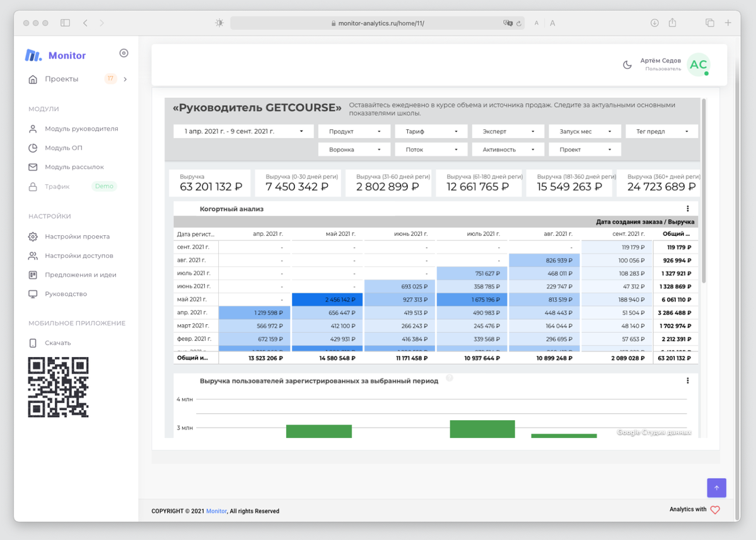Click the Monitor footer link
Screen dimensions: 756x540
216,511
